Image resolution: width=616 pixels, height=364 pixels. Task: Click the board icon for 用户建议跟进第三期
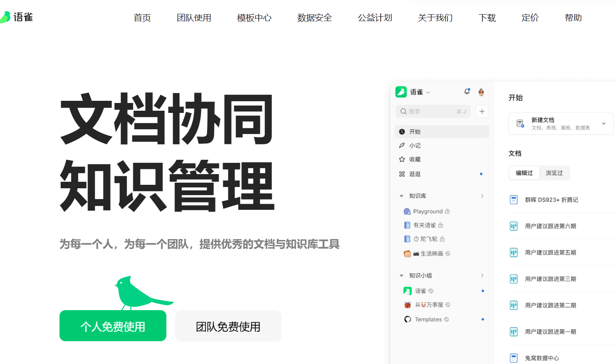click(514, 279)
